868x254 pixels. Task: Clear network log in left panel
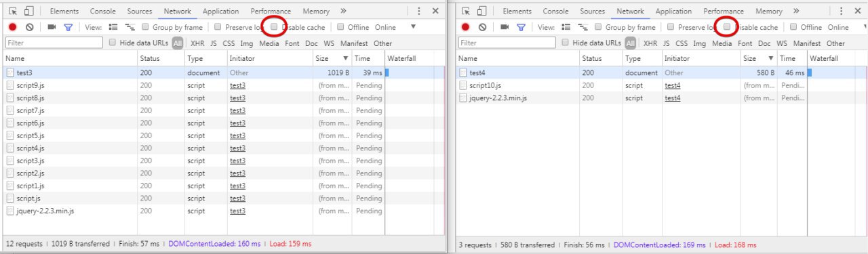[30, 27]
